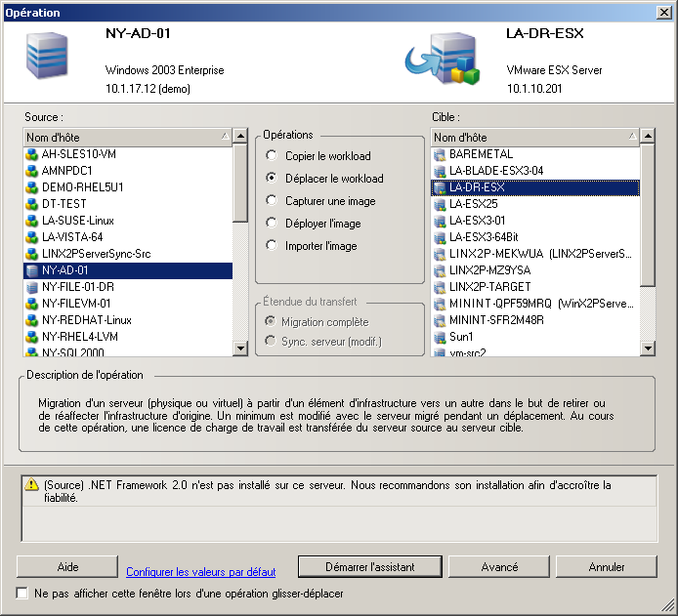Click the Source list scrollbar thumb
This screenshot has height=616, width=678.
click(x=240, y=184)
